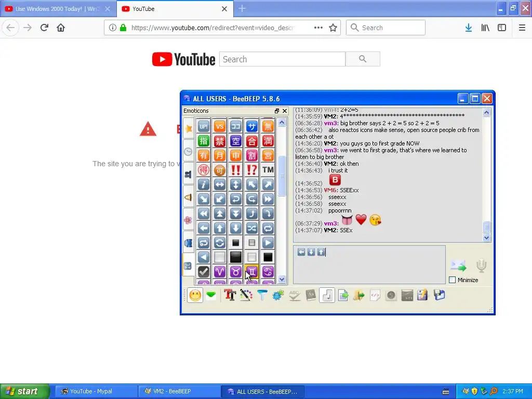532x399 pixels.
Task: Click the emoticon list scroll-up arrow
Action: (x=282, y=122)
